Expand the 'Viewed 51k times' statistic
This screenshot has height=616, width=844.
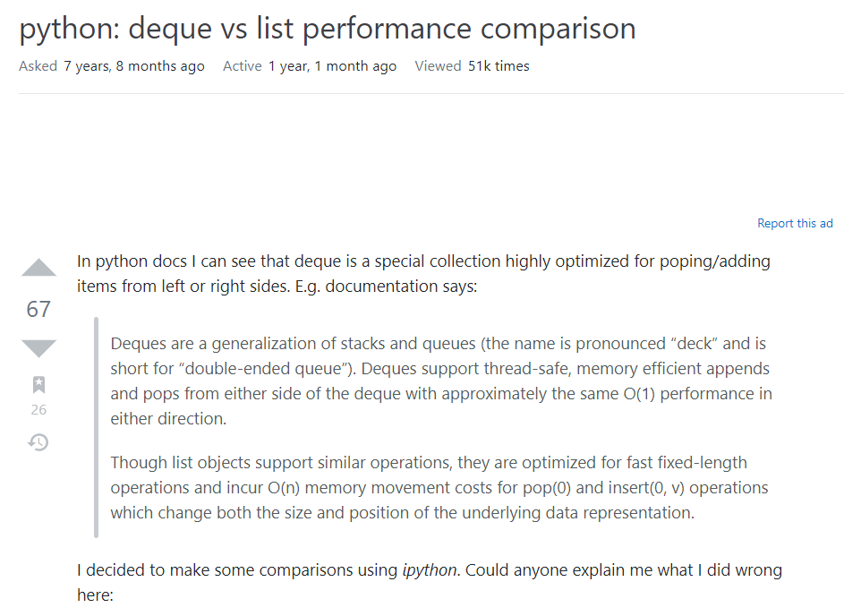(499, 65)
